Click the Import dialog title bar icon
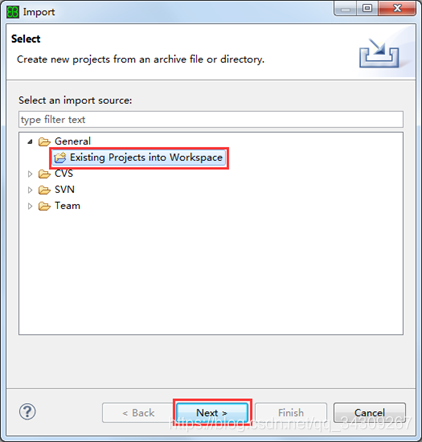Viewport: 422px width, 442px height. coord(13,12)
